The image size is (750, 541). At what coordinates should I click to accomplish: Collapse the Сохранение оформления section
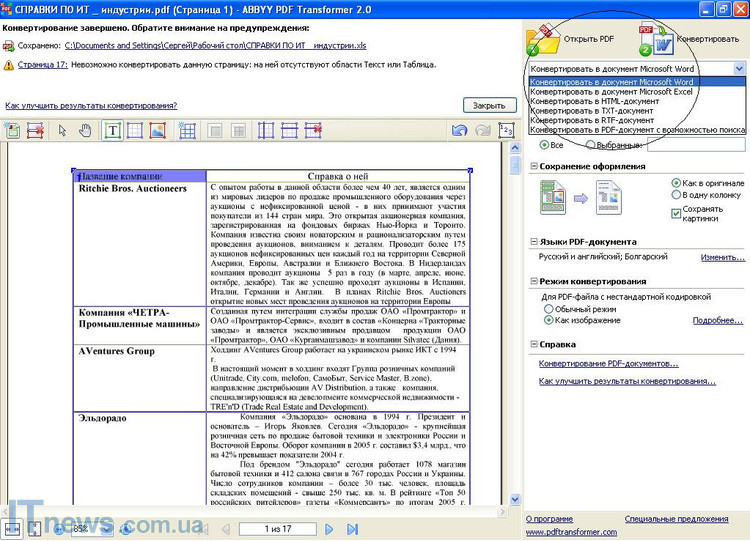[x=534, y=166]
